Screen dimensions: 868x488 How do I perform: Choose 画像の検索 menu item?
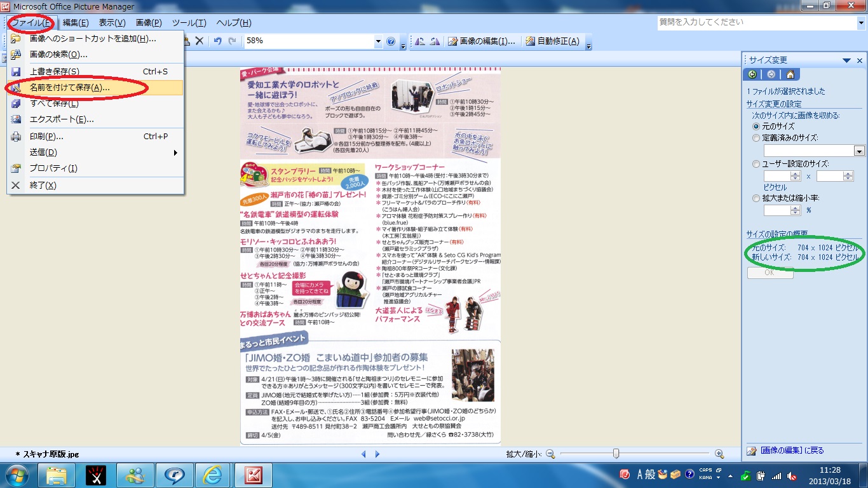(95, 55)
